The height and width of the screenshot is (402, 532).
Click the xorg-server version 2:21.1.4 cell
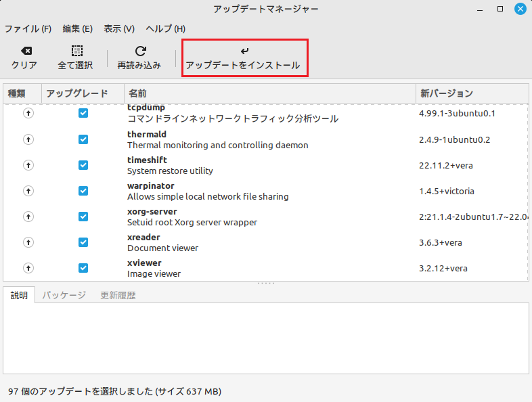[x=473, y=217]
